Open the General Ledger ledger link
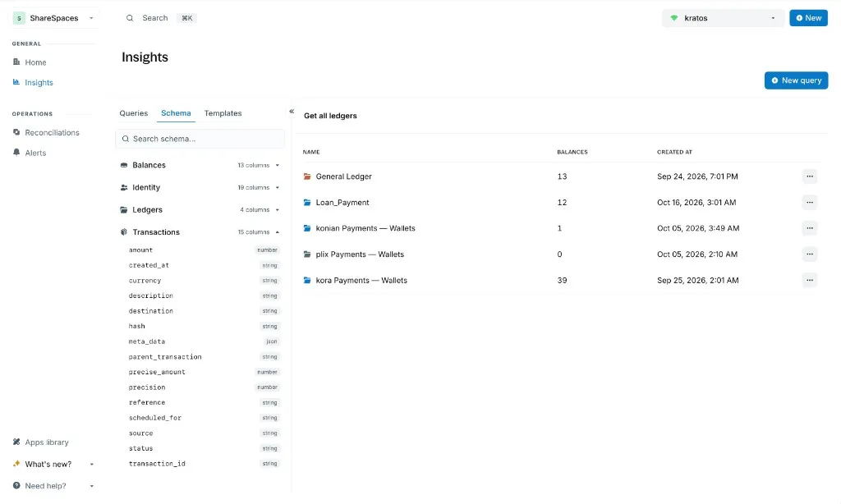This screenshot has height=504, width=841. (x=344, y=176)
